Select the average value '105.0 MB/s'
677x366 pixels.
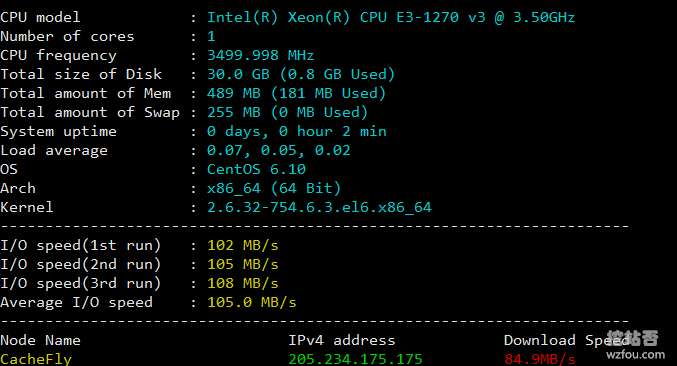(x=252, y=302)
